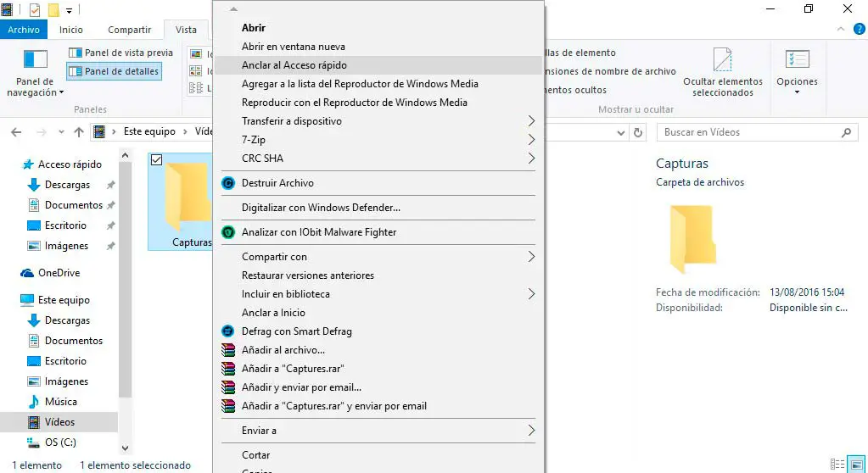
Task: Open quick access toolbar customize dropdown
Action: click(70, 10)
